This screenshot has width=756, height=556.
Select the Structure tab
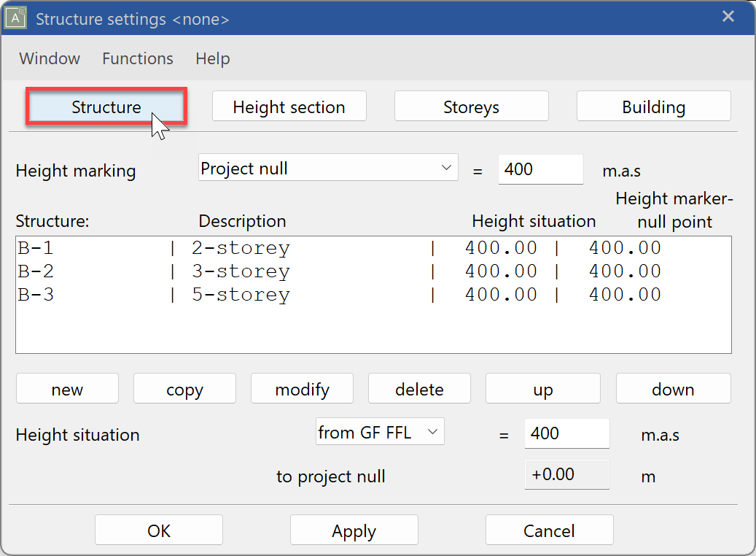pyautogui.click(x=106, y=106)
